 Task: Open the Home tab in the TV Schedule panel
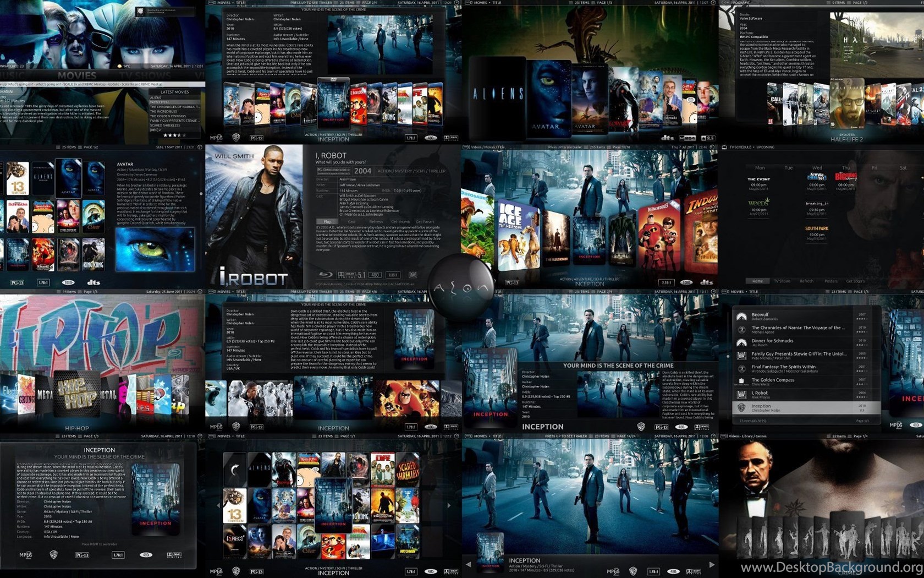pyautogui.click(x=757, y=281)
